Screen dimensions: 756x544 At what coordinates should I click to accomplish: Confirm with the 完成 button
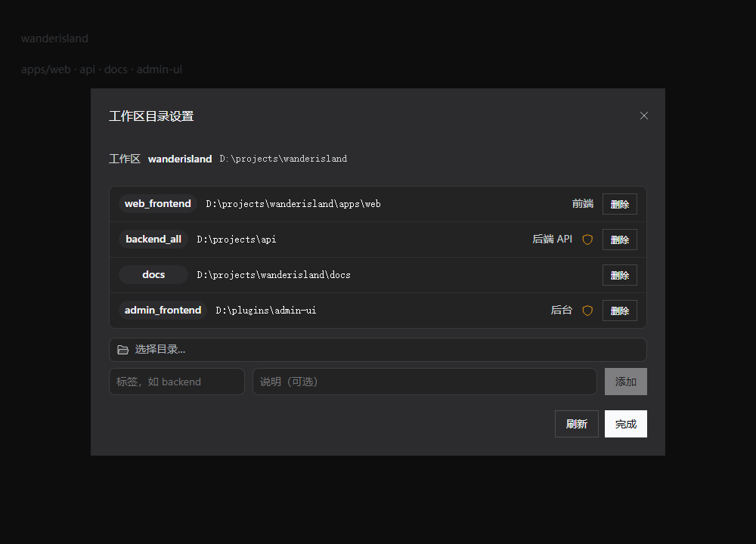(x=626, y=424)
